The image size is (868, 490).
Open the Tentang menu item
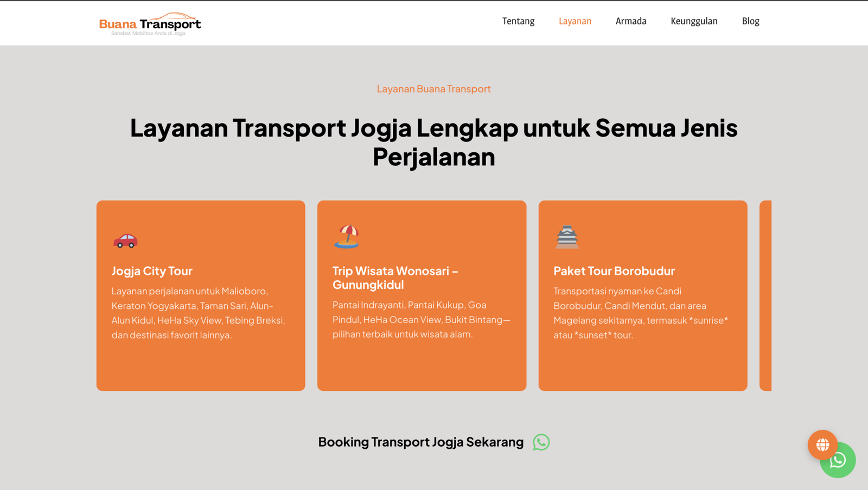point(518,21)
